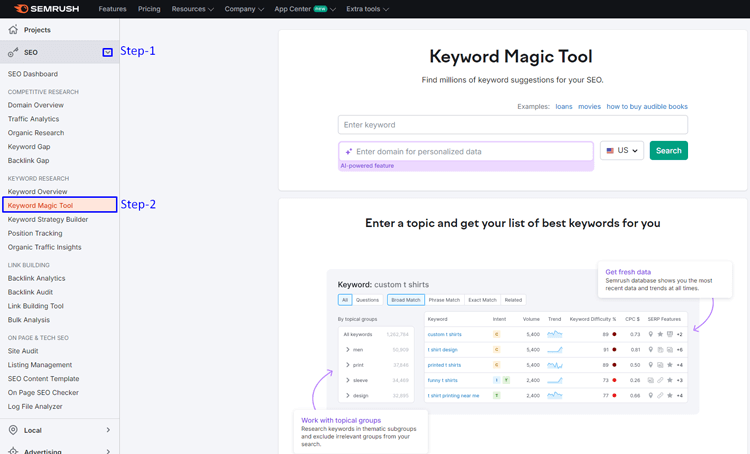Screen dimensions: 750x454
Task: Open Bulk Analysis
Action: 29,320
